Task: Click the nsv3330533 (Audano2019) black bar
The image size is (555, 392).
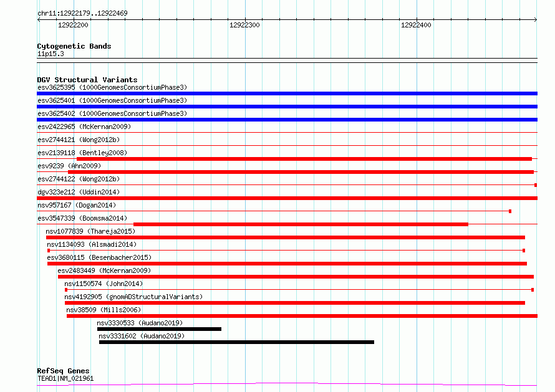Action: tap(159, 329)
